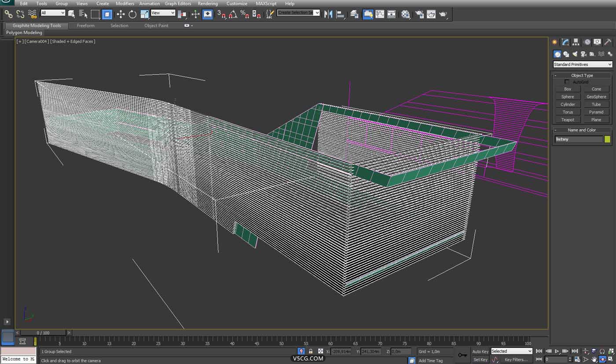Open key filter Selected dropdown
This screenshot has height=364, width=616.
pyautogui.click(x=512, y=351)
